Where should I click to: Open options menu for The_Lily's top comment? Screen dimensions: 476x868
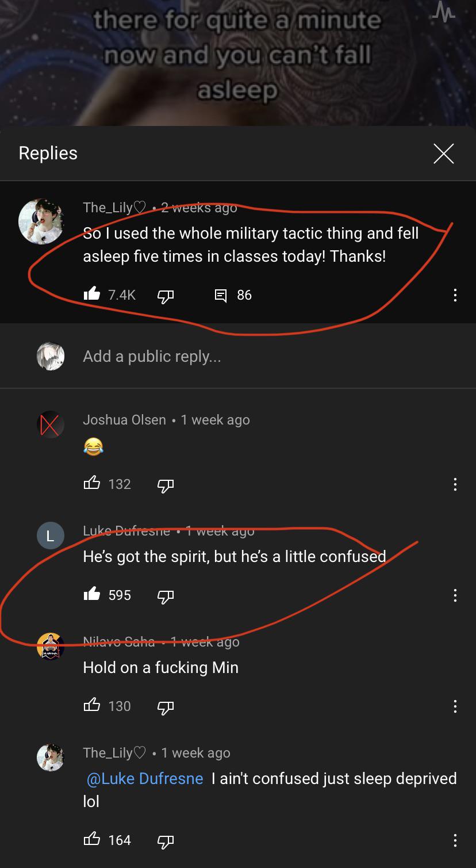455,296
